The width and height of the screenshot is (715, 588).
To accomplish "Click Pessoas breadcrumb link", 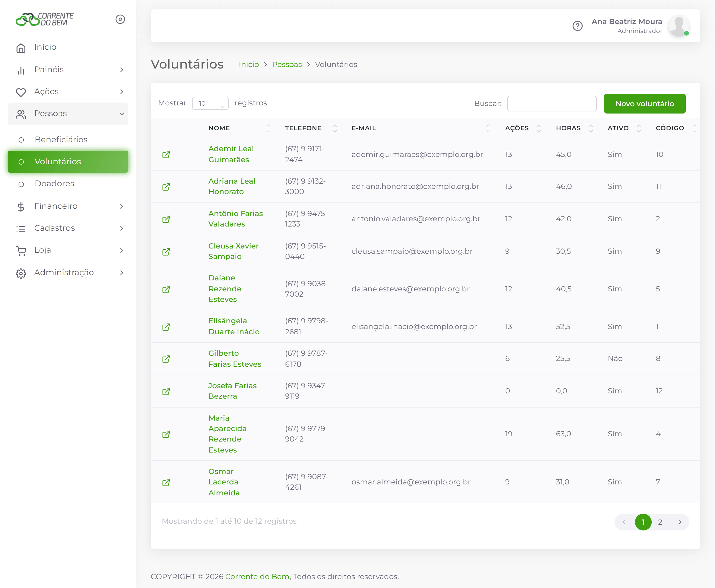I will (x=287, y=64).
